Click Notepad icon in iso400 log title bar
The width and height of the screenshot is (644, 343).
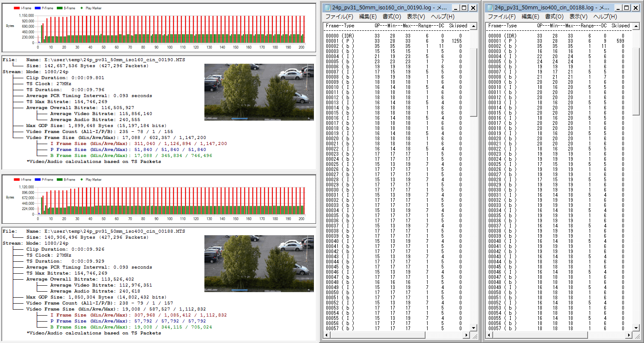490,8
